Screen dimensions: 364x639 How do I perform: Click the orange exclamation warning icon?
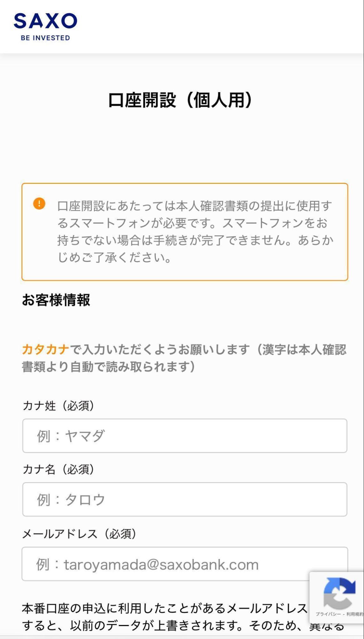(x=39, y=204)
